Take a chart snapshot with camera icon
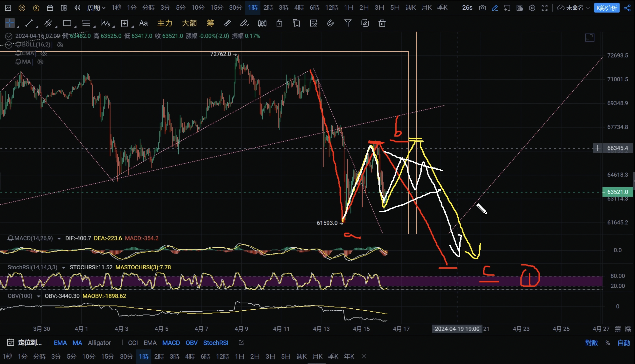Image resolution: width=635 pixels, height=364 pixels. (483, 8)
